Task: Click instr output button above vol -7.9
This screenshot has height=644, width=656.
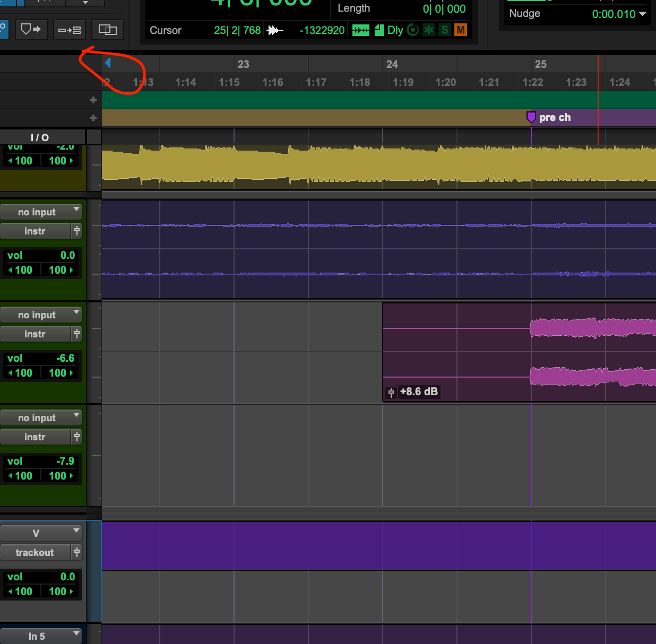Action: [x=35, y=437]
